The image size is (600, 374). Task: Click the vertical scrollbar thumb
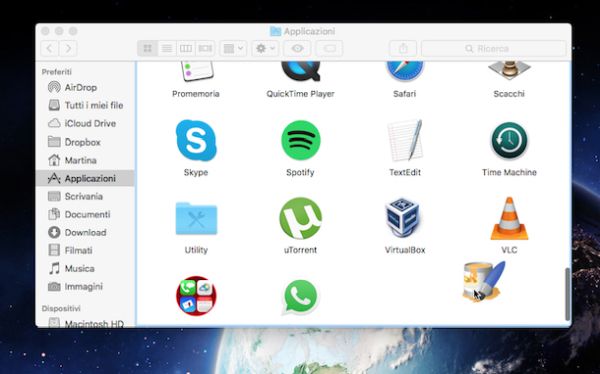(x=568, y=294)
